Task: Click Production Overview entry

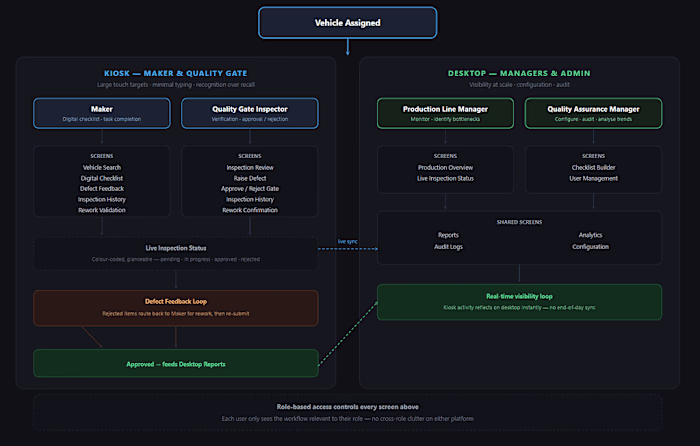Action: coord(446,167)
